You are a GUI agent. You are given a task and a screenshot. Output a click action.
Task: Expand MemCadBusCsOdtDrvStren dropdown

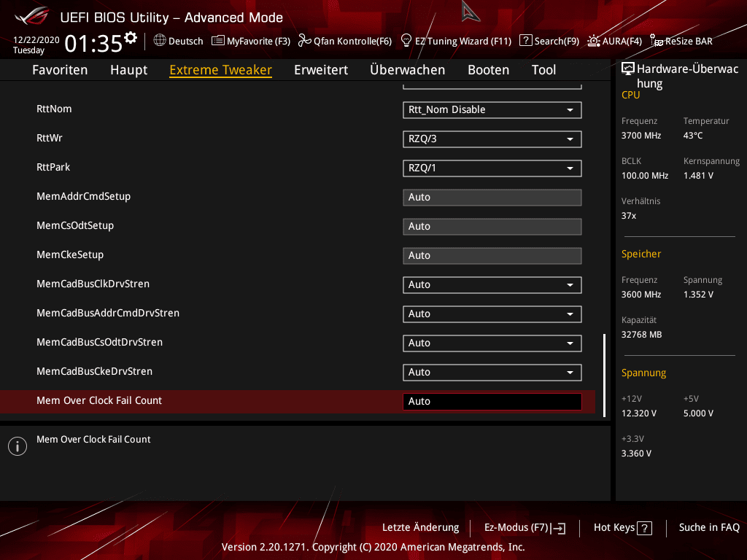point(492,343)
